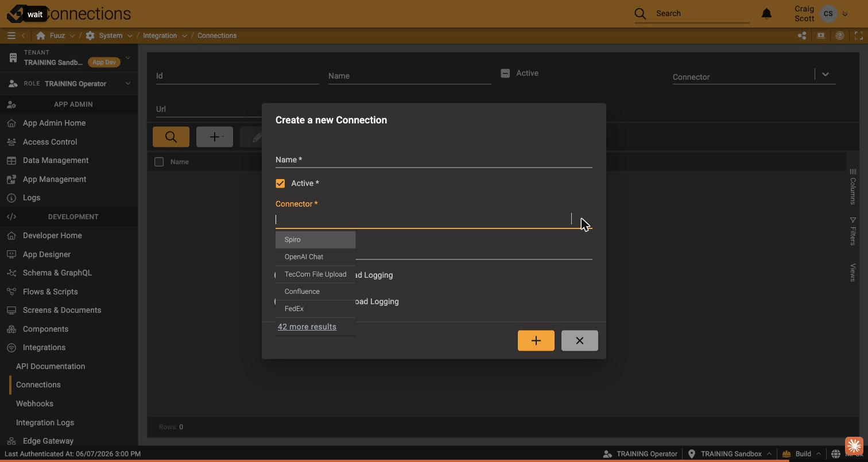The width and height of the screenshot is (868, 462).
Task: Toggle the select-all checkbox in table header
Action: (x=159, y=162)
